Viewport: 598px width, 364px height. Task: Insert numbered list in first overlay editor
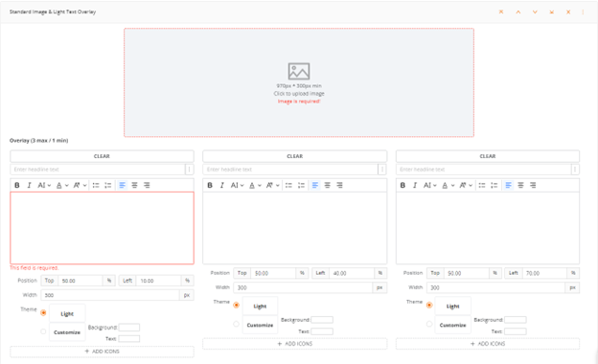coord(108,185)
